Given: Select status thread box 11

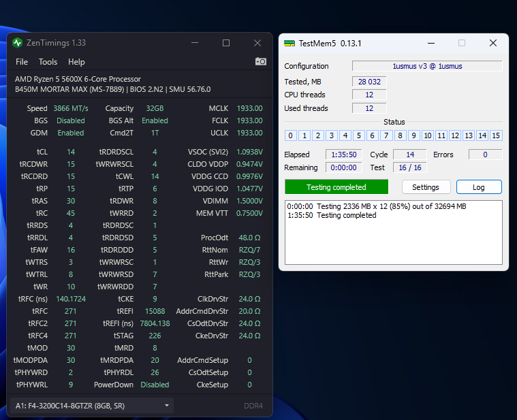Looking at the screenshot, I should click(441, 135).
